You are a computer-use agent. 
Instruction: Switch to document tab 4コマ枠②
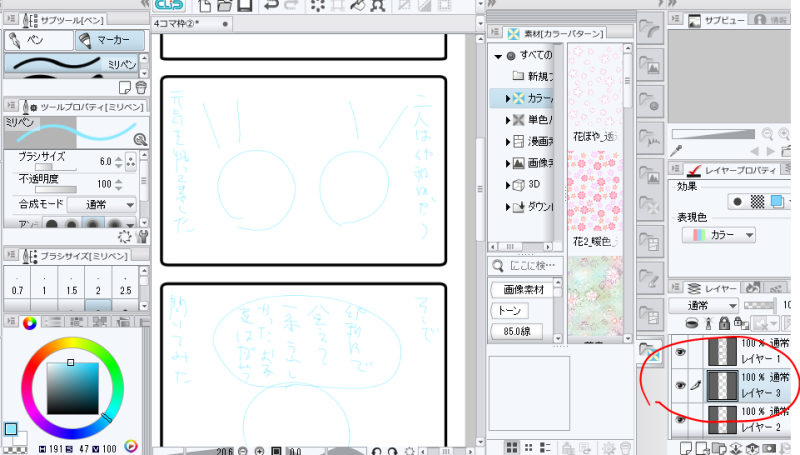(191, 23)
